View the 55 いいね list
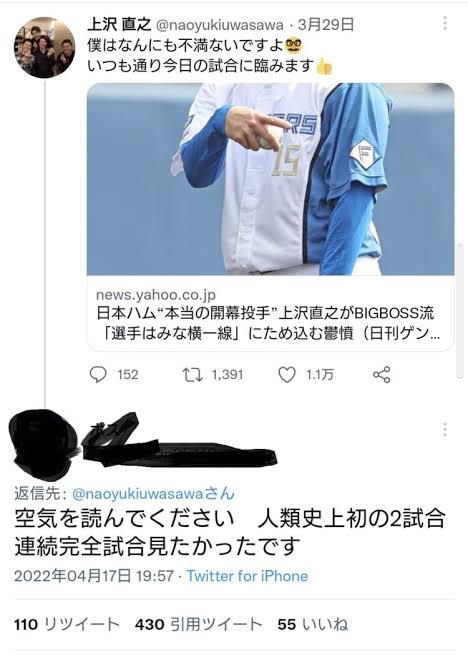468x655 pixels. (x=313, y=625)
